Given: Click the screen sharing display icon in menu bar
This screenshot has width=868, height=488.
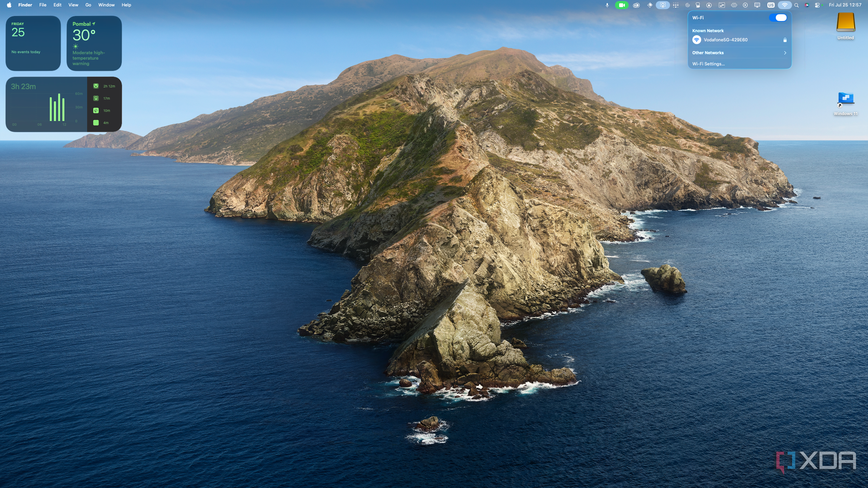Looking at the screenshot, I should click(x=663, y=5).
